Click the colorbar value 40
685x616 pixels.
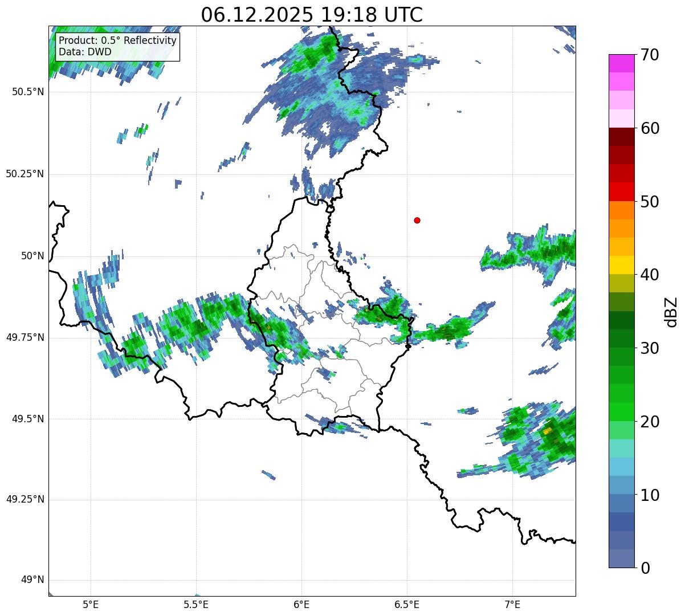[x=650, y=275]
